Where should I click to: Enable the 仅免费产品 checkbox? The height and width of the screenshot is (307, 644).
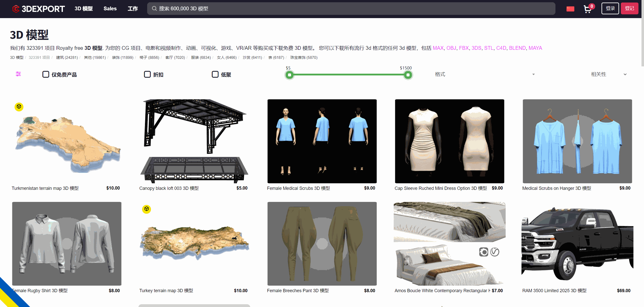click(x=46, y=74)
